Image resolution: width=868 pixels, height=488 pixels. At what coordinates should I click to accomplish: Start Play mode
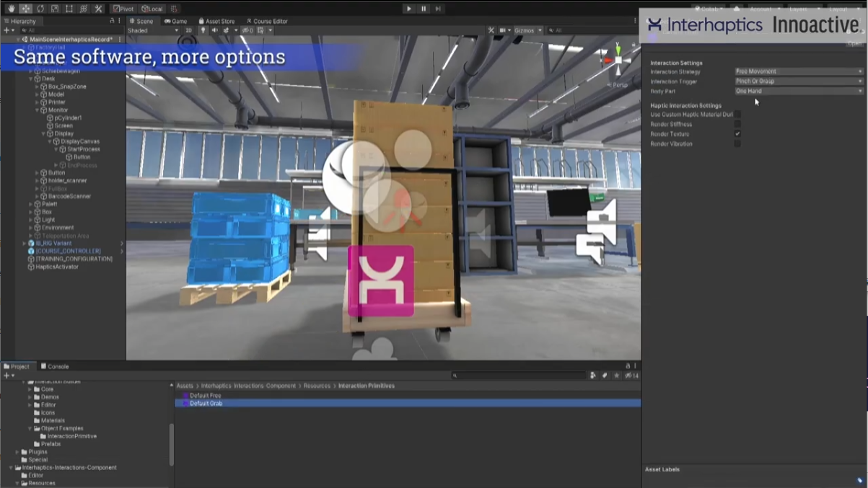(409, 9)
